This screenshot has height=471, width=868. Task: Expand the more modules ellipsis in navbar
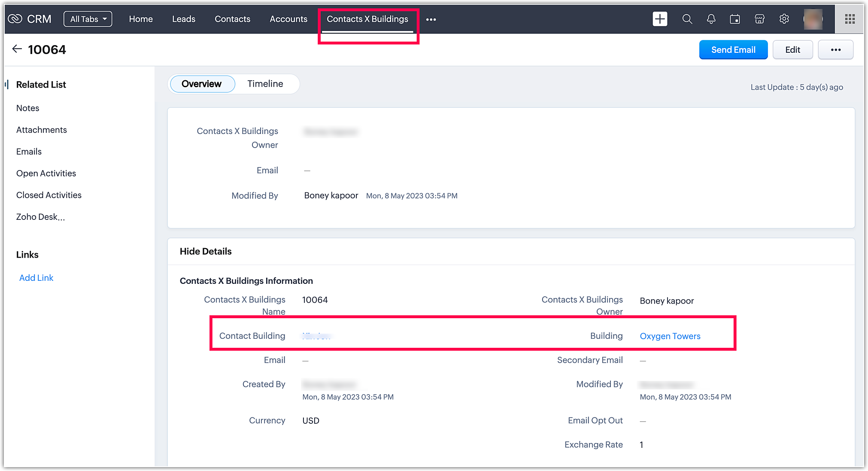(x=431, y=19)
